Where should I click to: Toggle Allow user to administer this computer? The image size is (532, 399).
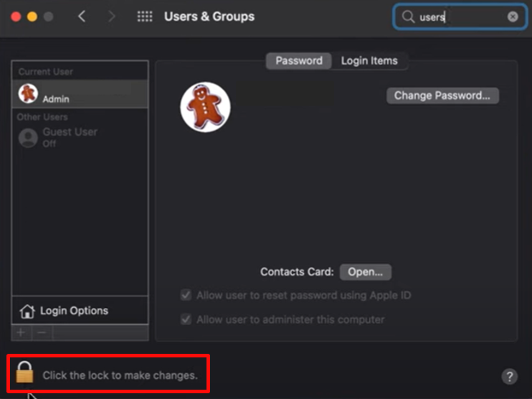186,319
